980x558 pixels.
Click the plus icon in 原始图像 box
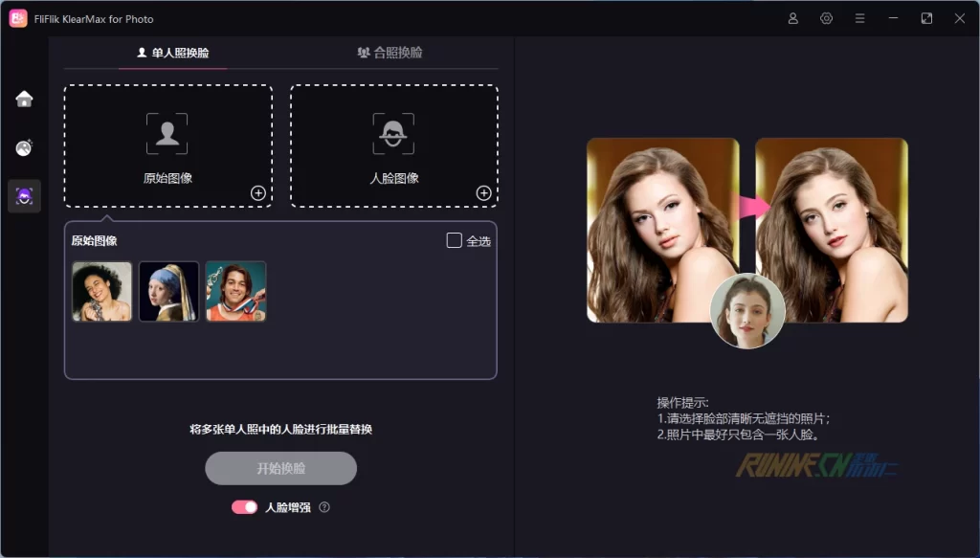tap(257, 193)
